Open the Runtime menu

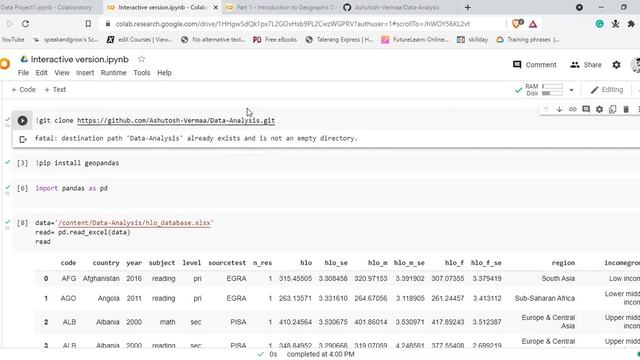coord(113,73)
